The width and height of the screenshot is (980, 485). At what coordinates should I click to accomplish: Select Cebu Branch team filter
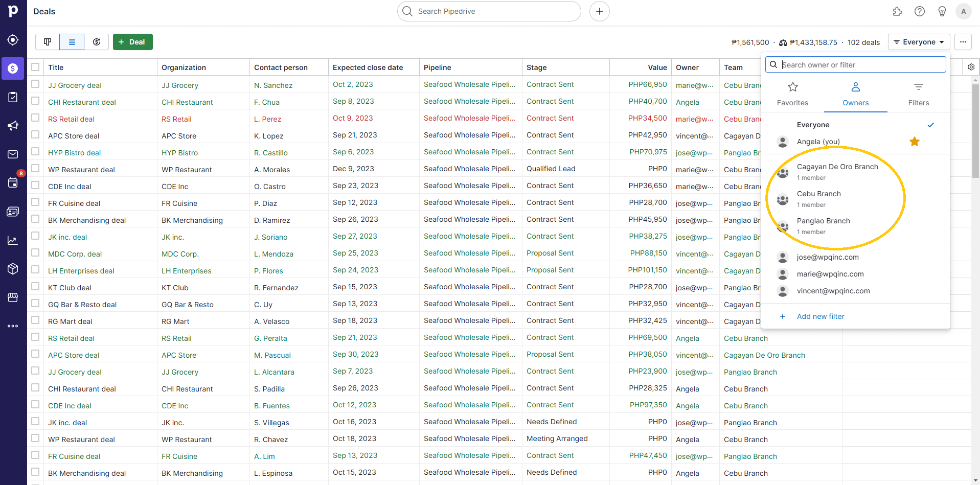[855, 198]
